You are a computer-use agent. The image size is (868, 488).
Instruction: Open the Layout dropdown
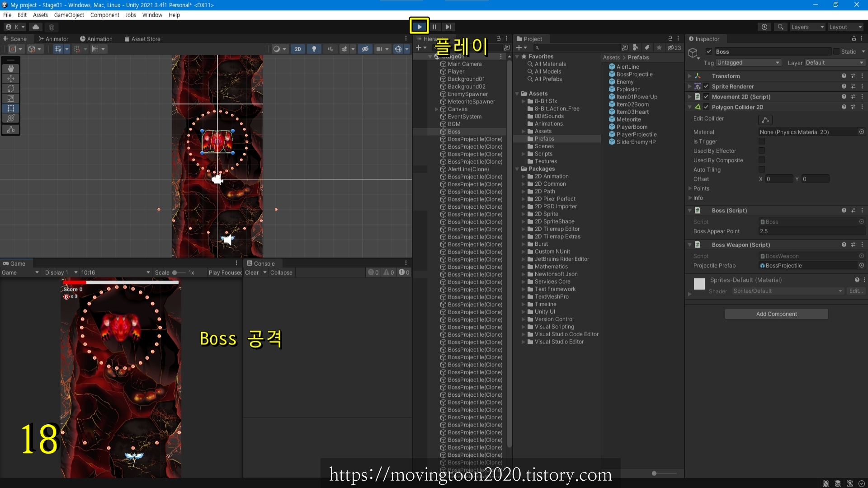click(x=845, y=27)
